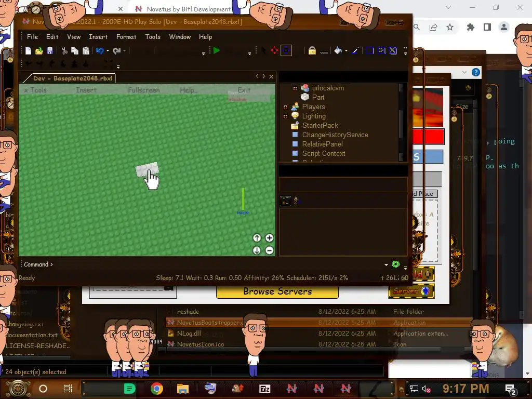Image resolution: width=532 pixels, height=399 pixels.
Task: Click the Group selection toolbar icon
Action: coord(370,51)
